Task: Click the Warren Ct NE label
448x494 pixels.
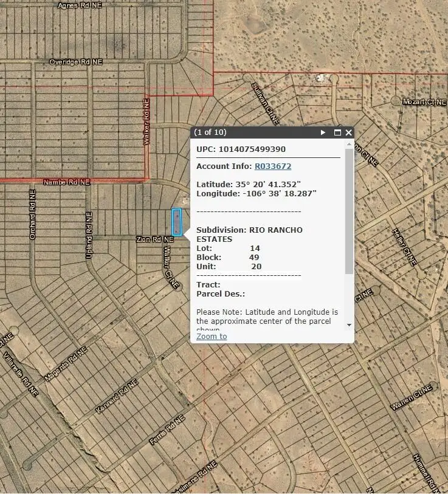Action: tap(412, 397)
